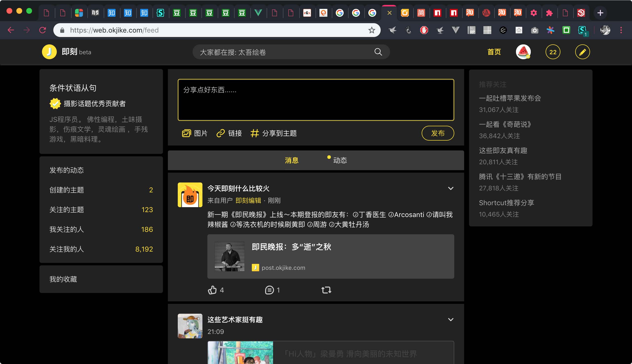Open topic 一起看《奇葩说》

coord(505,124)
